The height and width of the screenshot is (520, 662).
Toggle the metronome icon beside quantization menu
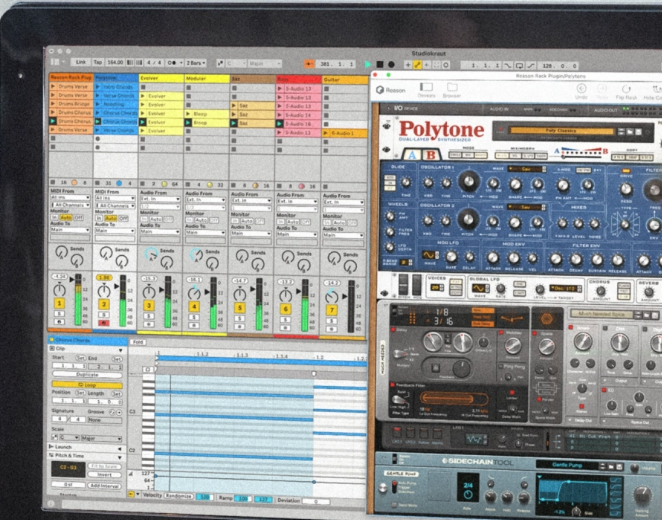point(172,62)
